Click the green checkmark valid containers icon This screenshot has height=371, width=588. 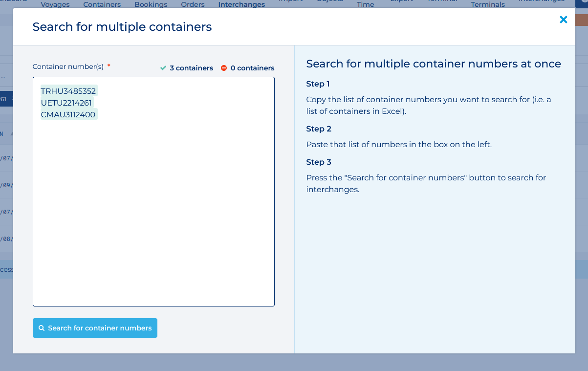point(163,68)
